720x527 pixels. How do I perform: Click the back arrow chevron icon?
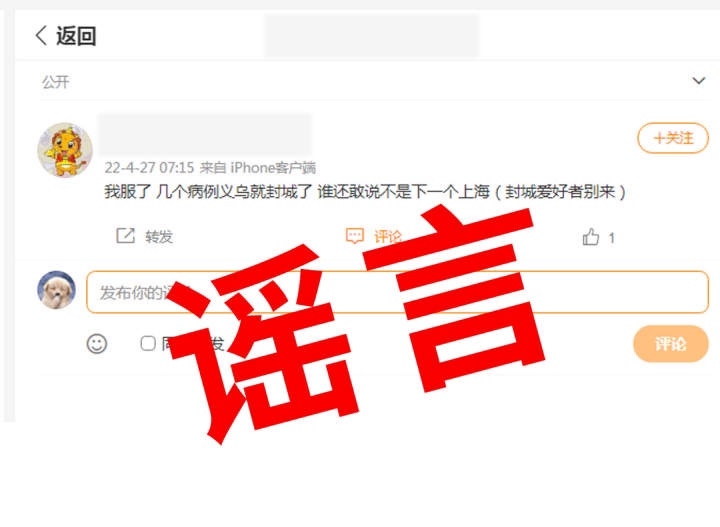(41, 35)
